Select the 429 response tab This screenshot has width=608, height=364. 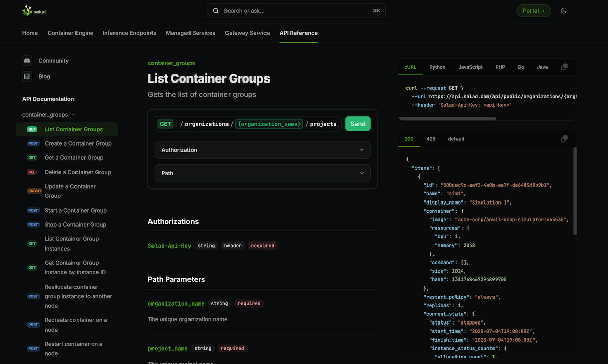pyautogui.click(x=431, y=139)
